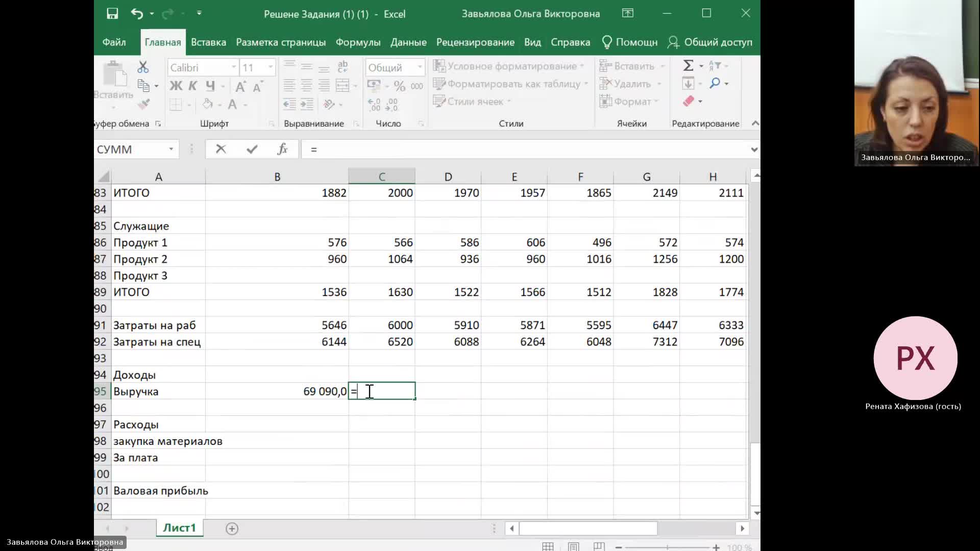Collapse the ribbon with the arrow
The width and height of the screenshot is (980, 551).
click(x=755, y=123)
